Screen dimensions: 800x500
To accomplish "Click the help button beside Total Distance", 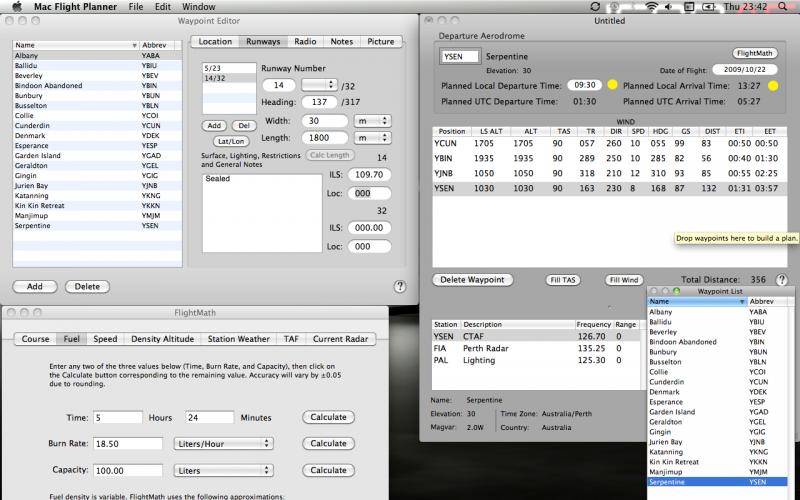I will [x=781, y=280].
